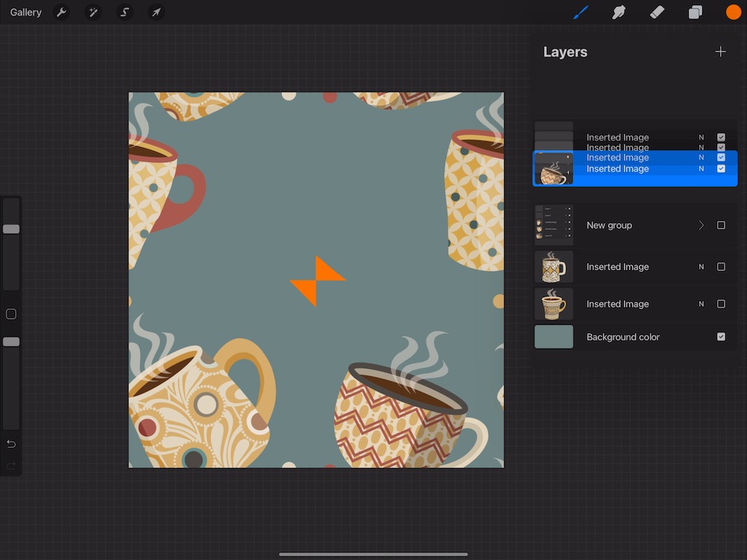Select the Eraser tool
Image resolution: width=747 pixels, height=560 pixels.
click(657, 13)
